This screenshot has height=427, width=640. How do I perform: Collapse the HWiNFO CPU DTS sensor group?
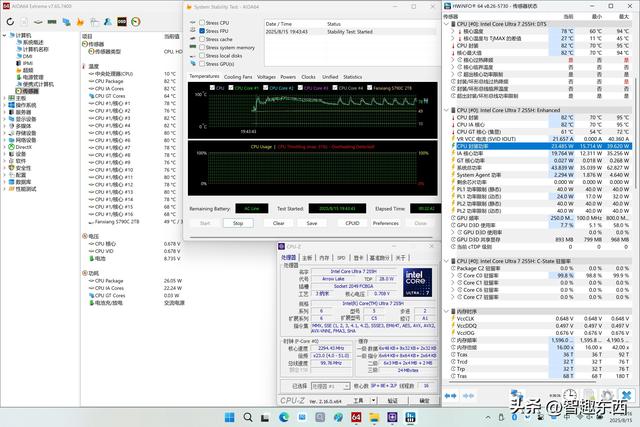tap(447, 24)
